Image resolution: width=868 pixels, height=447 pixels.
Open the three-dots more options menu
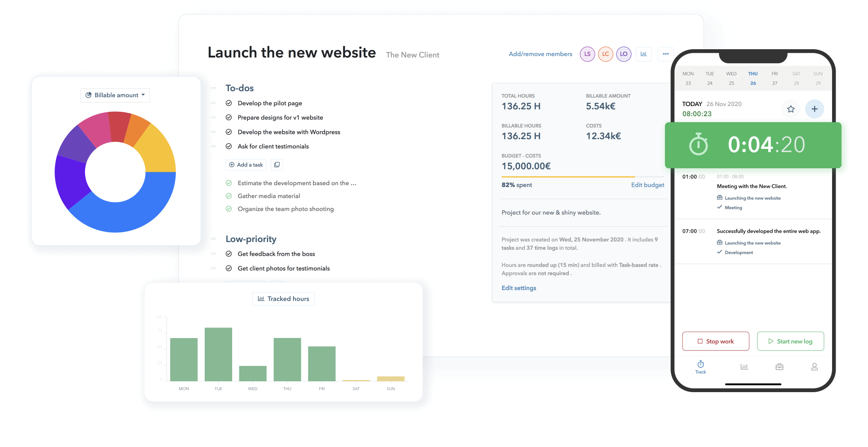(x=665, y=54)
